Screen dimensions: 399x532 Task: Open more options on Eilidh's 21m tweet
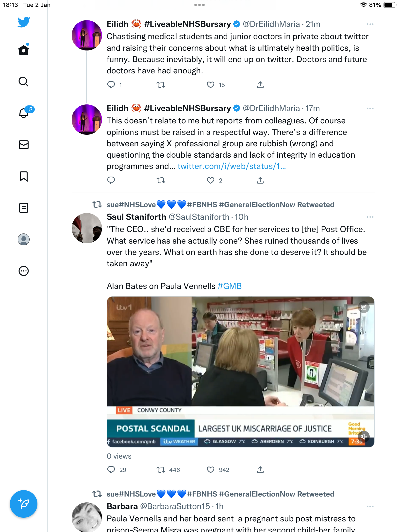[370, 24]
